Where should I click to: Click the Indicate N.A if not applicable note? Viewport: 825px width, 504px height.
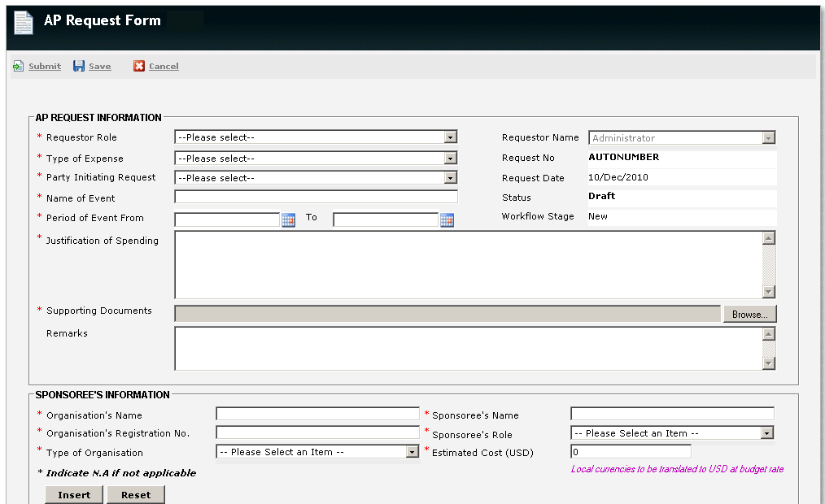click(117, 473)
